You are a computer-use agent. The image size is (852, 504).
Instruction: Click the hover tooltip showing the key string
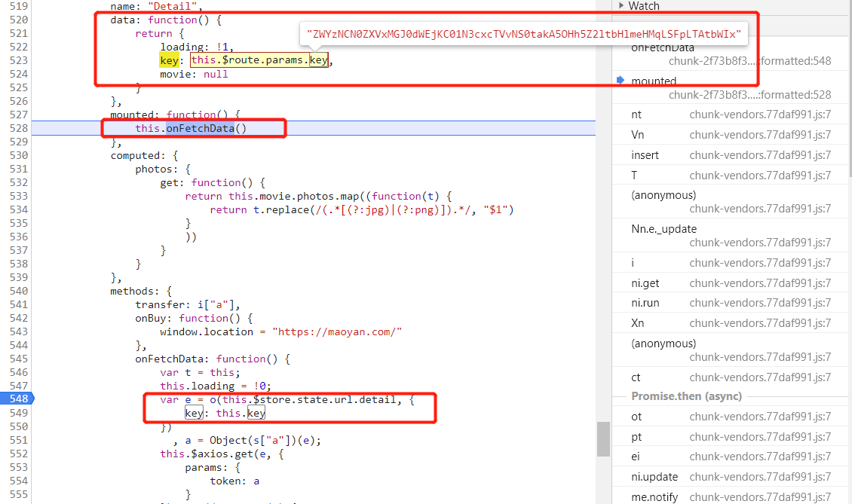click(x=523, y=34)
